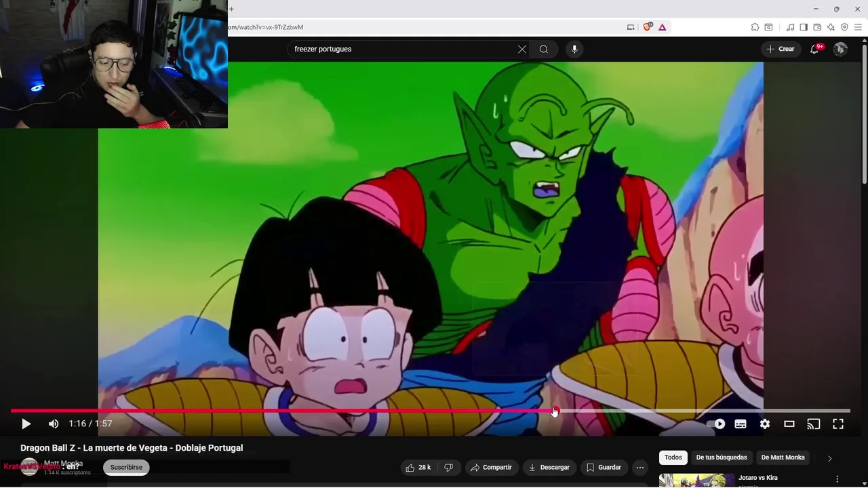Click the Compartir share button
Image resolution: width=868 pixels, height=488 pixels.
point(491,468)
